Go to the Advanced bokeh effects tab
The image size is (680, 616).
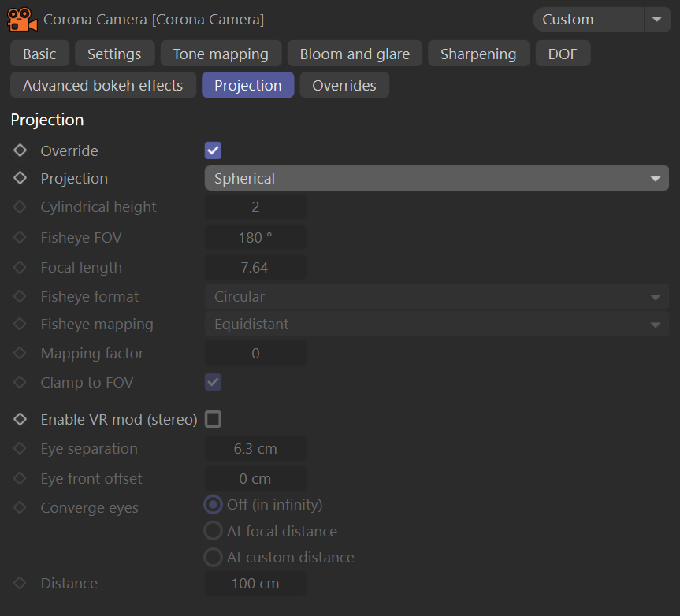(102, 85)
